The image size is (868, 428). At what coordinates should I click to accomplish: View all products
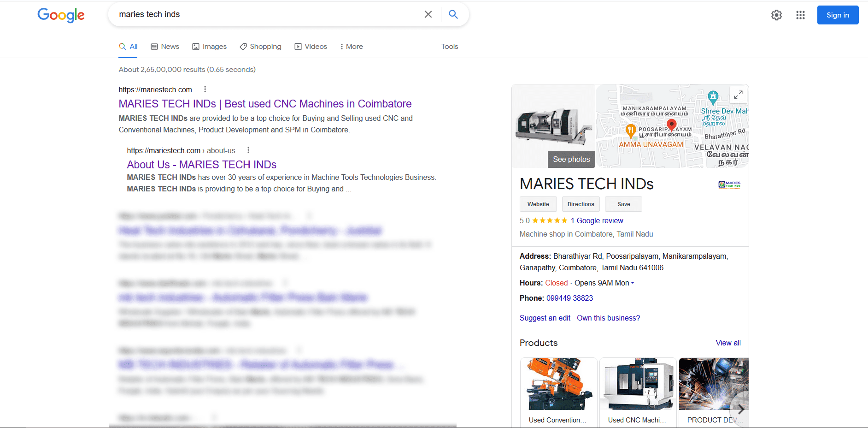coord(728,343)
